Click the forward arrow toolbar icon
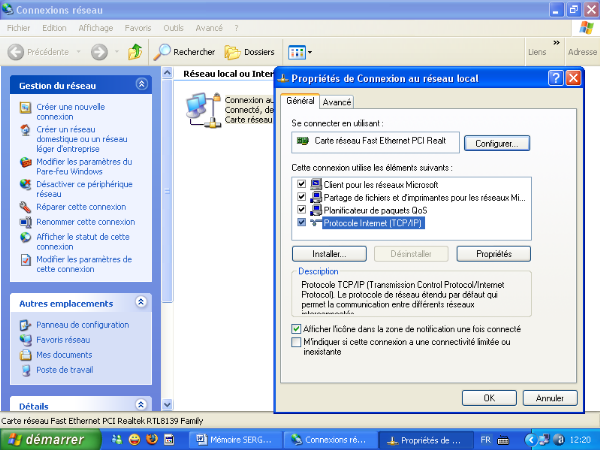Viewport: 600px width, 450px height. 99,52
